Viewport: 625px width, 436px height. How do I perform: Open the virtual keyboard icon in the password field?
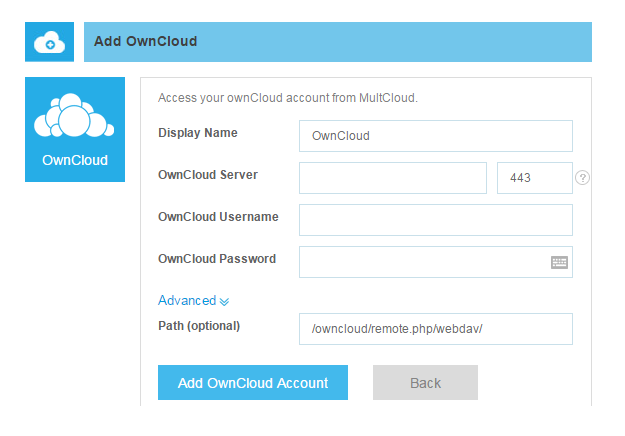point(559,262)
